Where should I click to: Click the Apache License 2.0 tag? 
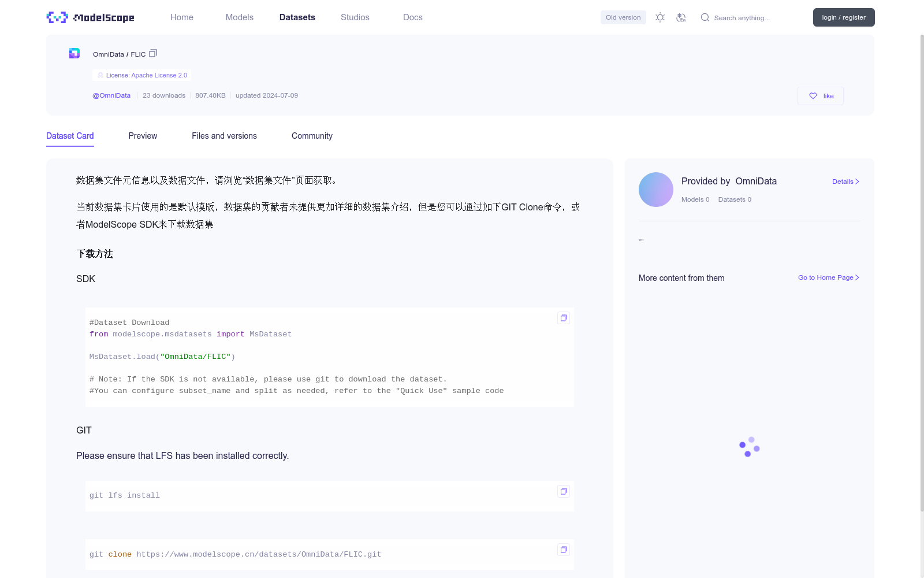[142, 75]
